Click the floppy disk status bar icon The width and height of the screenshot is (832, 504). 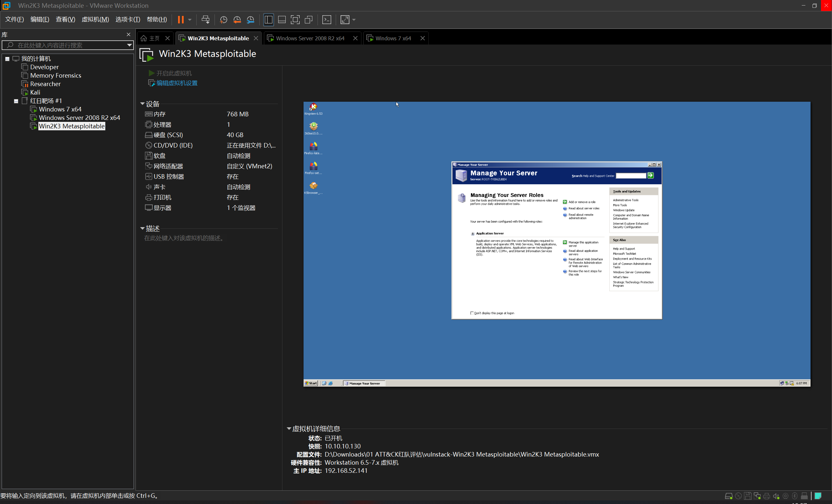tap(748, 496)
